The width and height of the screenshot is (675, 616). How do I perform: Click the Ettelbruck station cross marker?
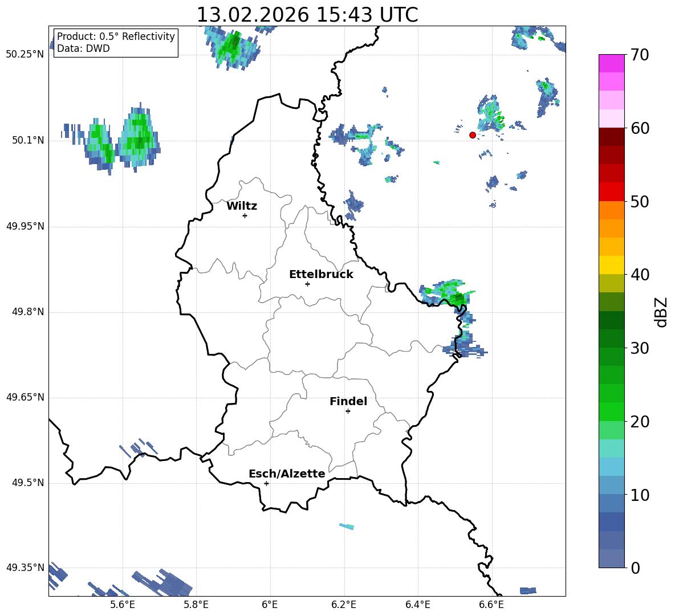[x=307, y=284]
